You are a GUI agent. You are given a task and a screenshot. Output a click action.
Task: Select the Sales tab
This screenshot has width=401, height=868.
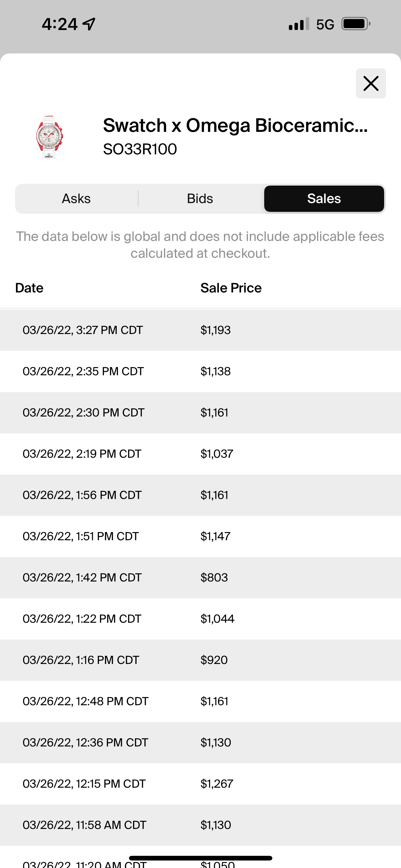tap(324, 199)
